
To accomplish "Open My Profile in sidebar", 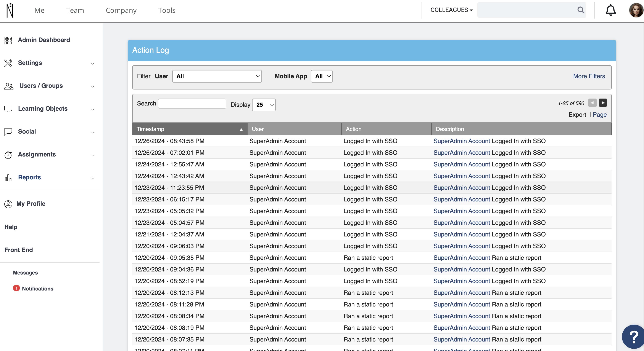I will tap(31, 204).
